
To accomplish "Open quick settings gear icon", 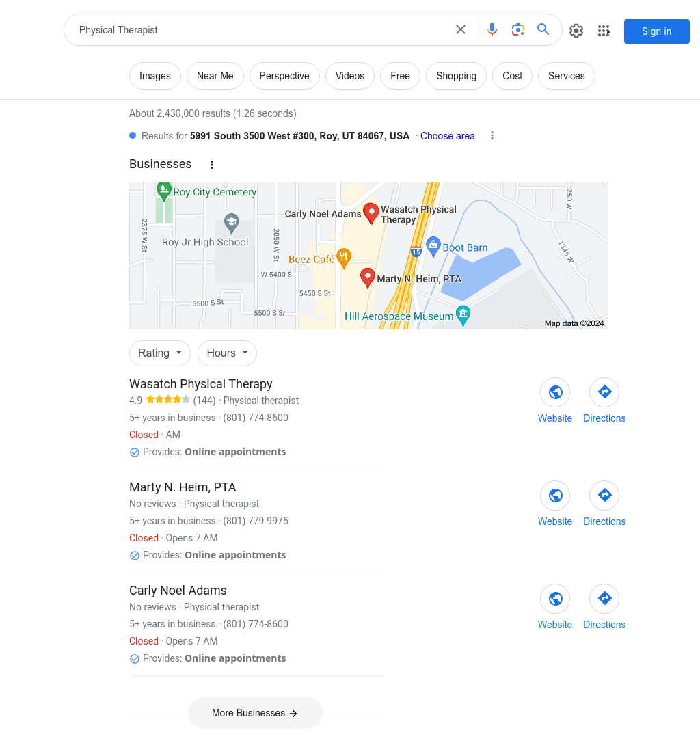I will point(576,31).
